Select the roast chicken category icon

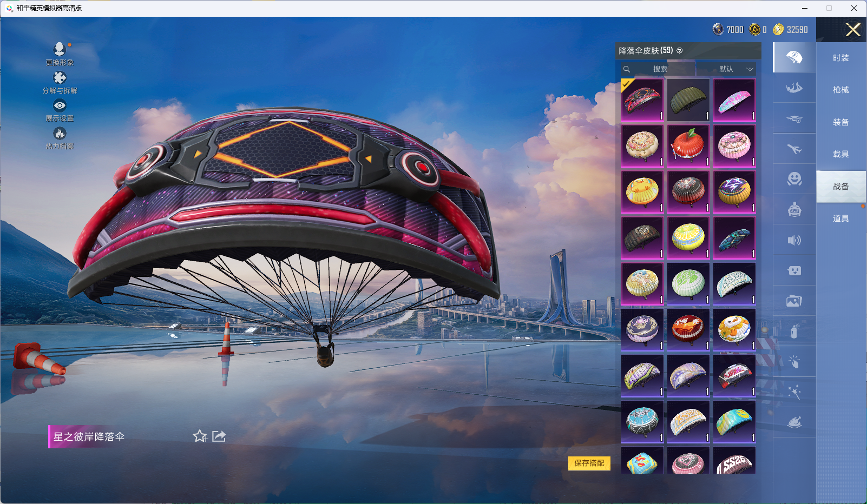click(794, 422)
